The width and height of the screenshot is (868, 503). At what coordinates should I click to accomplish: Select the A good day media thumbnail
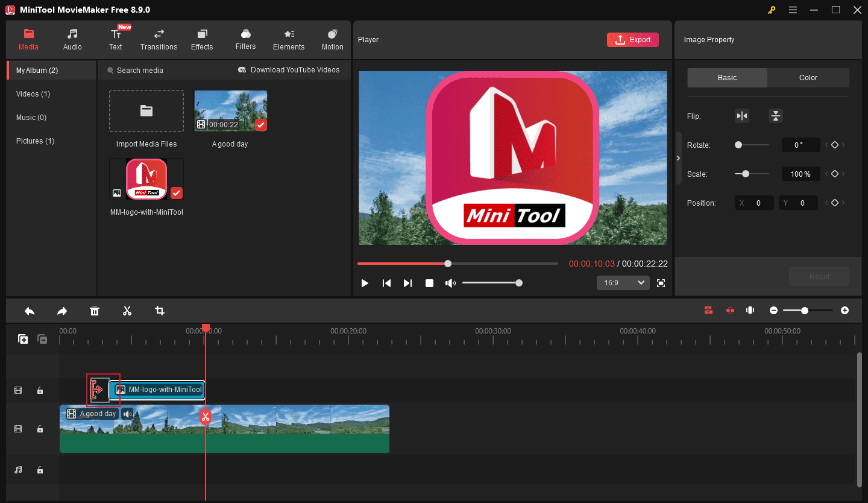point(230,111)
